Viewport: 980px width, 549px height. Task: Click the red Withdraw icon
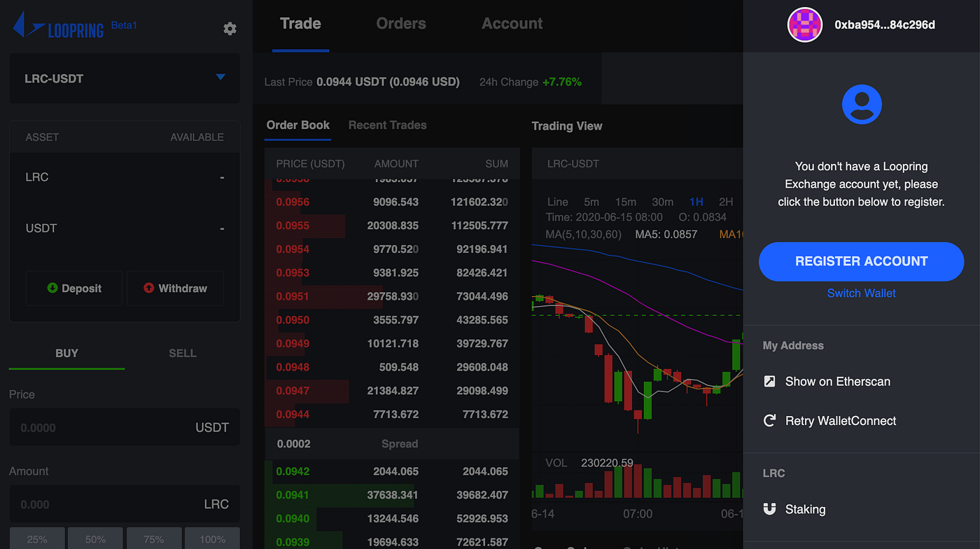pos(149,288)
